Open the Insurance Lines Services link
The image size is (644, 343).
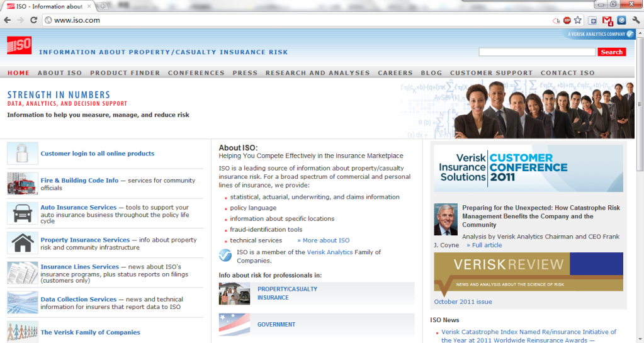(x=80, y=267)
